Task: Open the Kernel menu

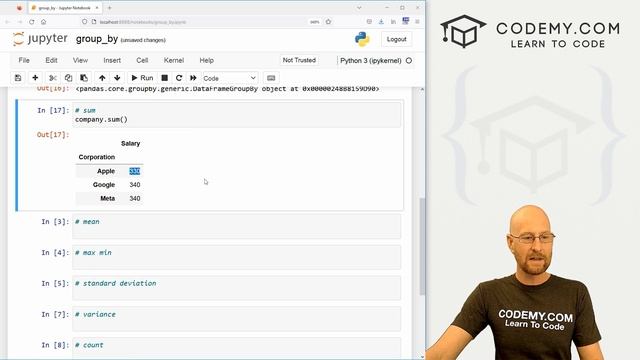Action: (174, 60)
